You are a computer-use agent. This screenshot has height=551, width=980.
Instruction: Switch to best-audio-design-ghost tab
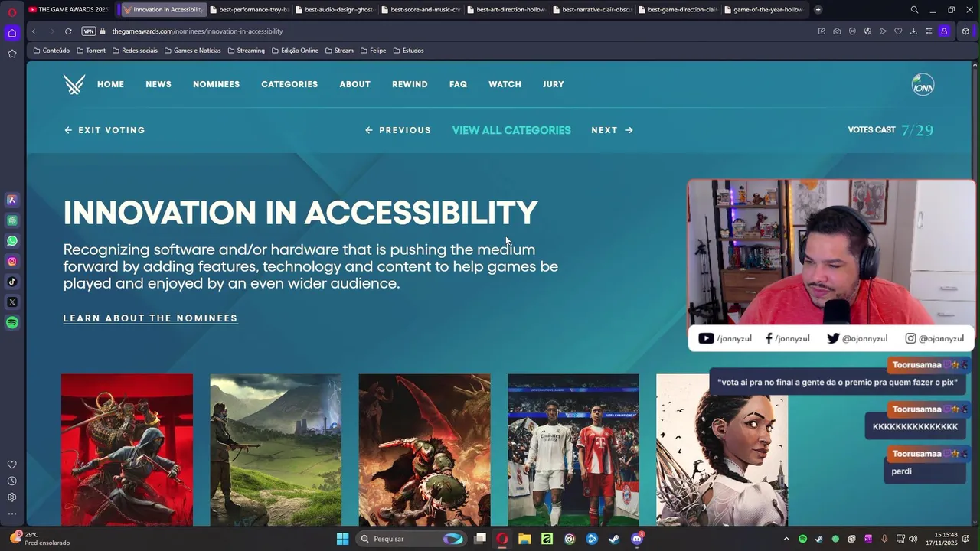click(x=335, y=10)
